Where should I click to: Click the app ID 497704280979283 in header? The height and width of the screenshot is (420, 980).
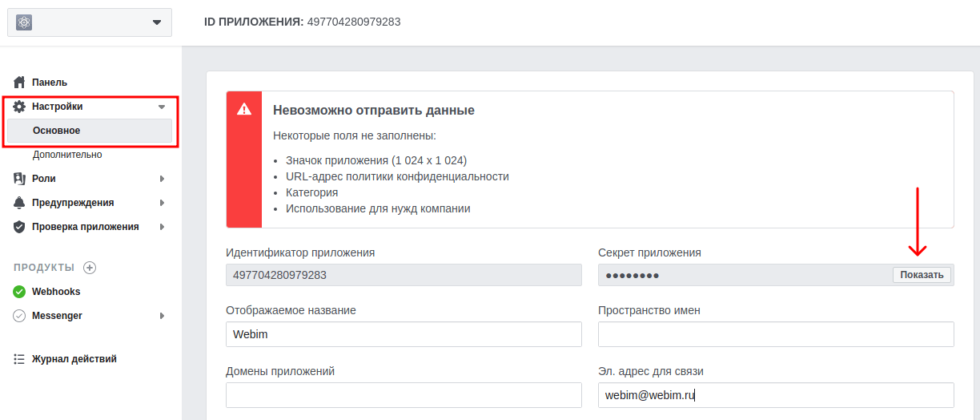click(354, 22)
